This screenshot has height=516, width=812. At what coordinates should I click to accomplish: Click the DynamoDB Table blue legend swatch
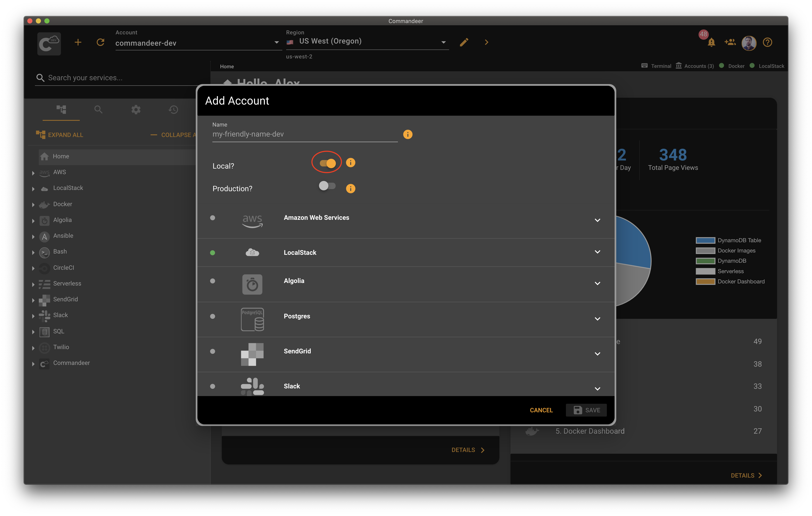point(705,240)
